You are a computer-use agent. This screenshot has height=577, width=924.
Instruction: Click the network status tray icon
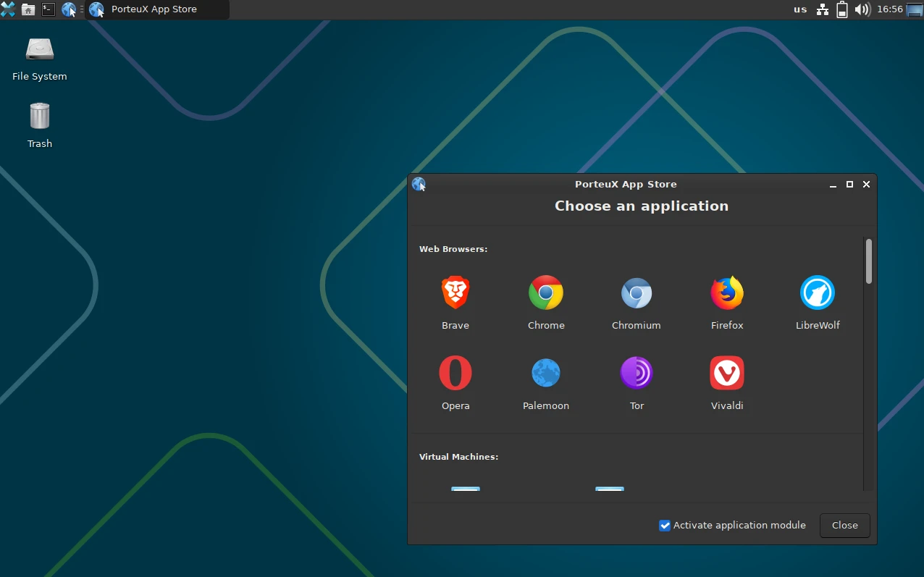[823, 9]
